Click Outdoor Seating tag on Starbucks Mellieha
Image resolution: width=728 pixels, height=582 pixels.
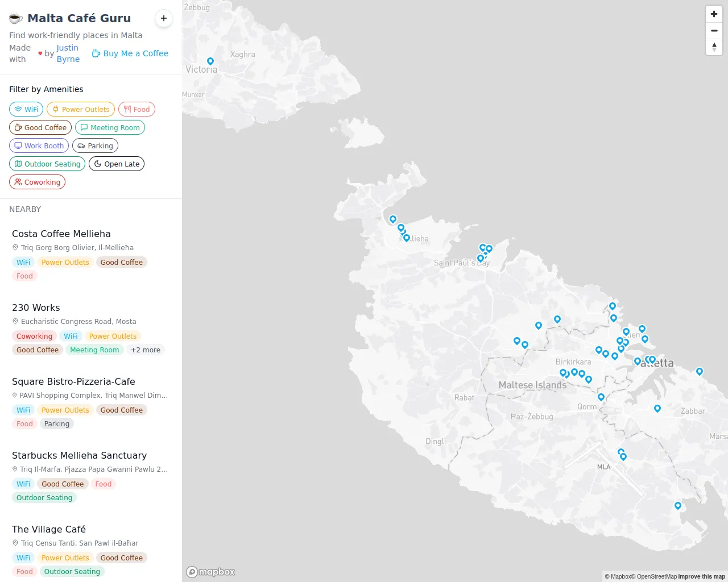(x=44, y=498)
